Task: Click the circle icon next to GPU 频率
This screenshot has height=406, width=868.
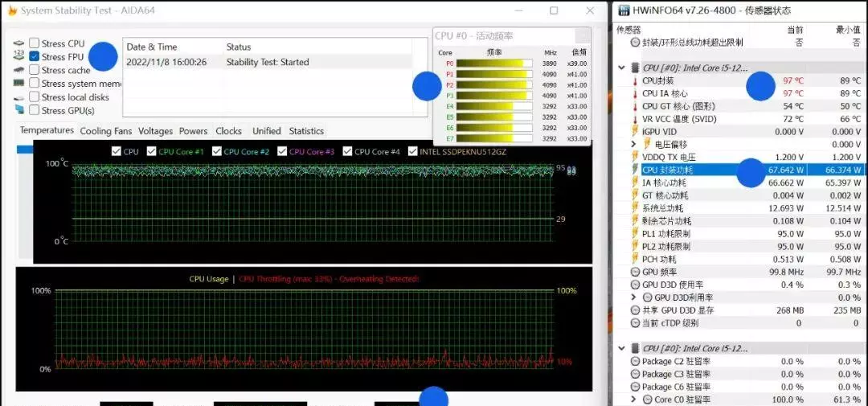Action: coord(636,272)
